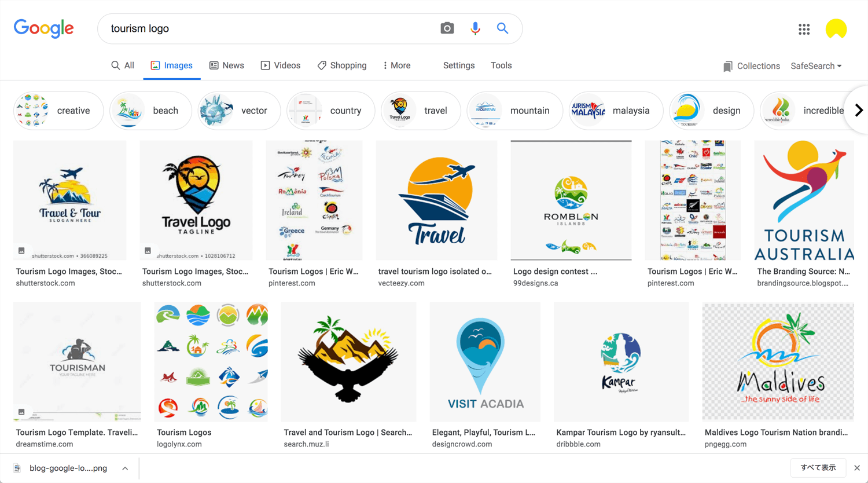Open the country tourism logos collage with Romania
Screen dimensions: 868x483
click(314, 200)
